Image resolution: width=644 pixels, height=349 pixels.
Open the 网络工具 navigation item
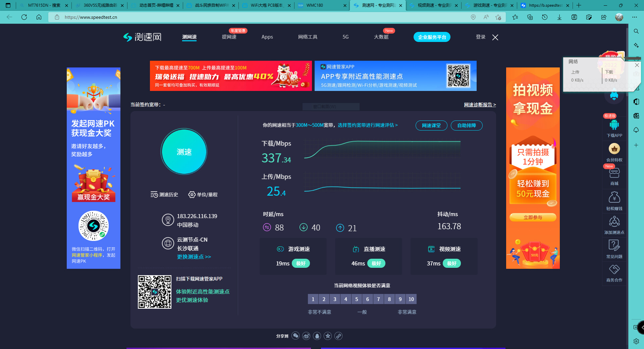pos(307,37)
